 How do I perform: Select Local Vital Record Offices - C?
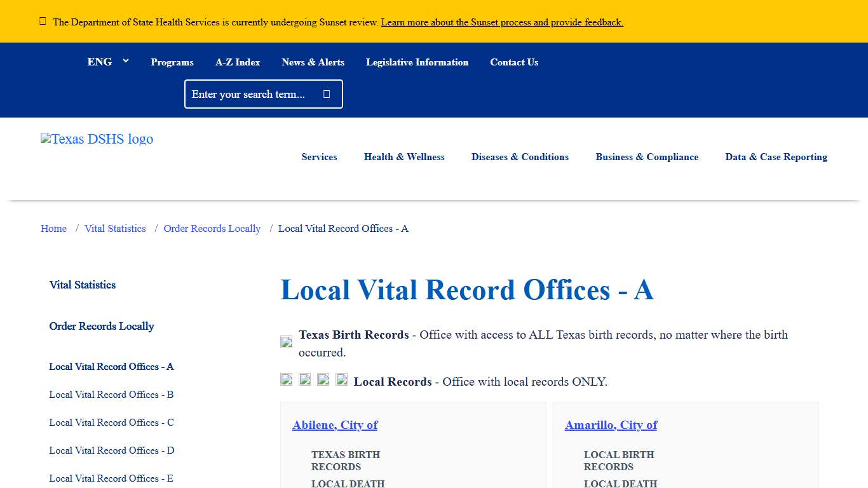pyautogui.click(x=111, y=422)
